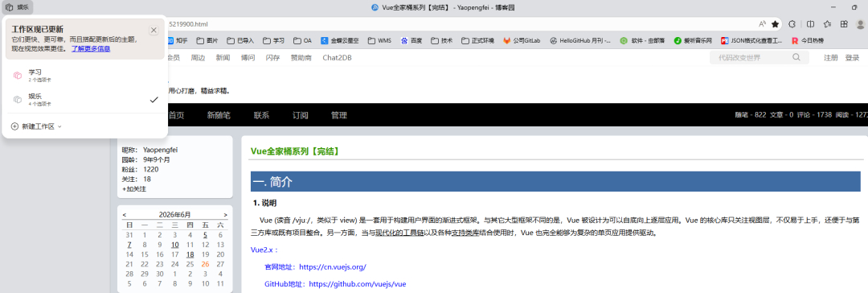868x293 pixels.
Task: Open the 技术 bookmarks folder
Action: [442, 40]
